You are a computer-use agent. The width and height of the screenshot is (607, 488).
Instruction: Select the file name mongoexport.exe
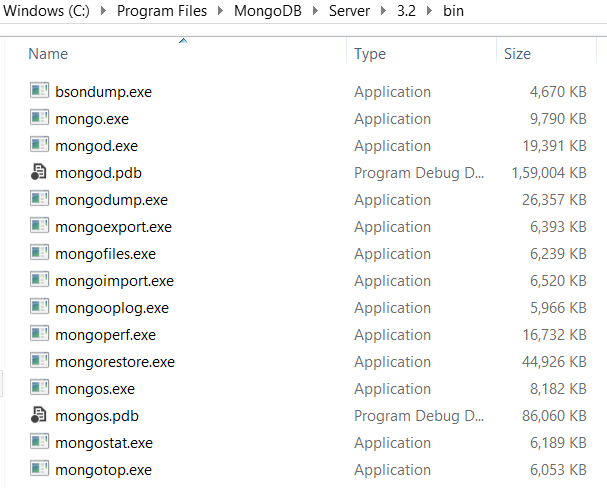(x=113, y=227)
